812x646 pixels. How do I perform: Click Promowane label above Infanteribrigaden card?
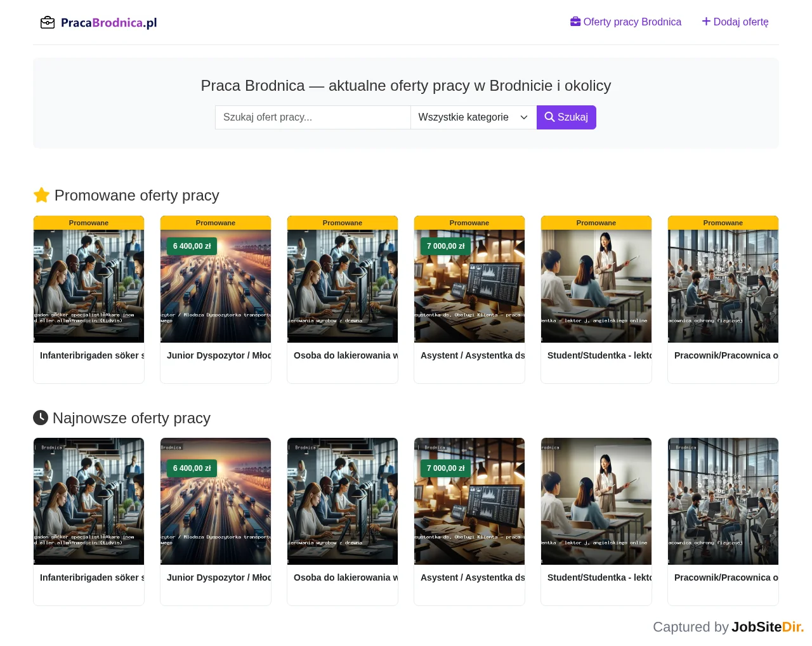point(89,223)
